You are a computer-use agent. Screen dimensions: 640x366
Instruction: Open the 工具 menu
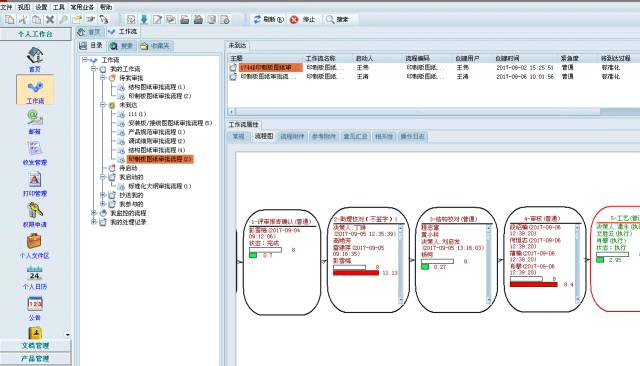(x=59, y=7)
